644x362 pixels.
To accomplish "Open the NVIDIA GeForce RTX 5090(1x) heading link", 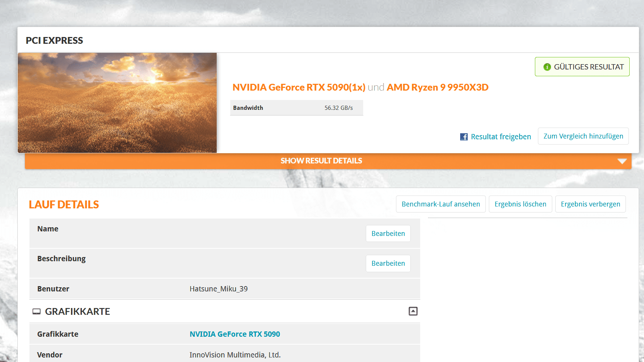I will click(299, 87).
